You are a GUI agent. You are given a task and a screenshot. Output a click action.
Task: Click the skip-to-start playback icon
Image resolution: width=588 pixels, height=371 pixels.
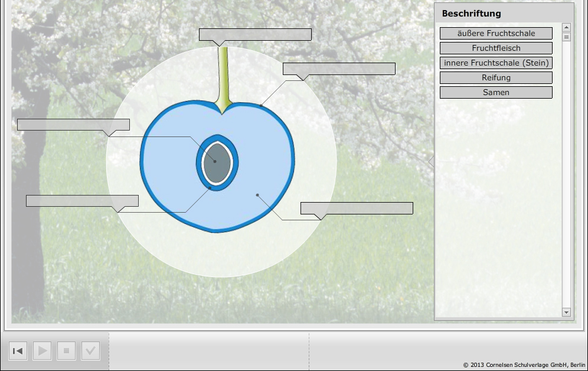click(18, 352)
